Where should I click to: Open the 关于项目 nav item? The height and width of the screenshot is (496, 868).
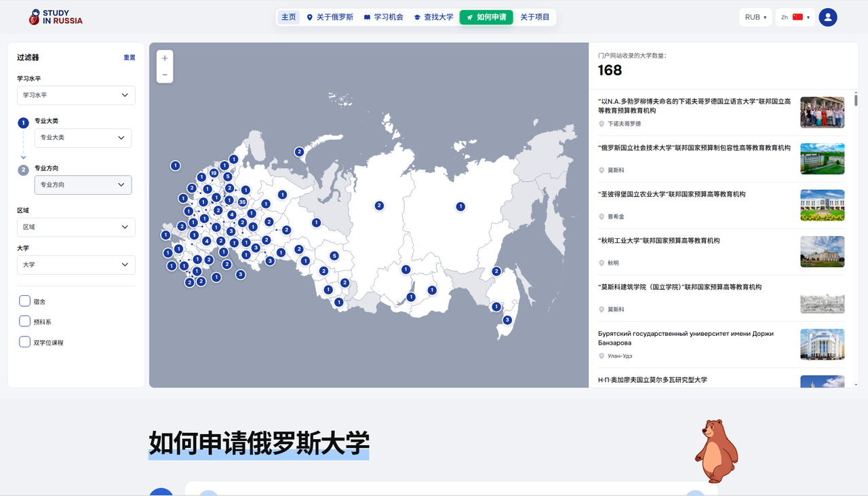535,17
